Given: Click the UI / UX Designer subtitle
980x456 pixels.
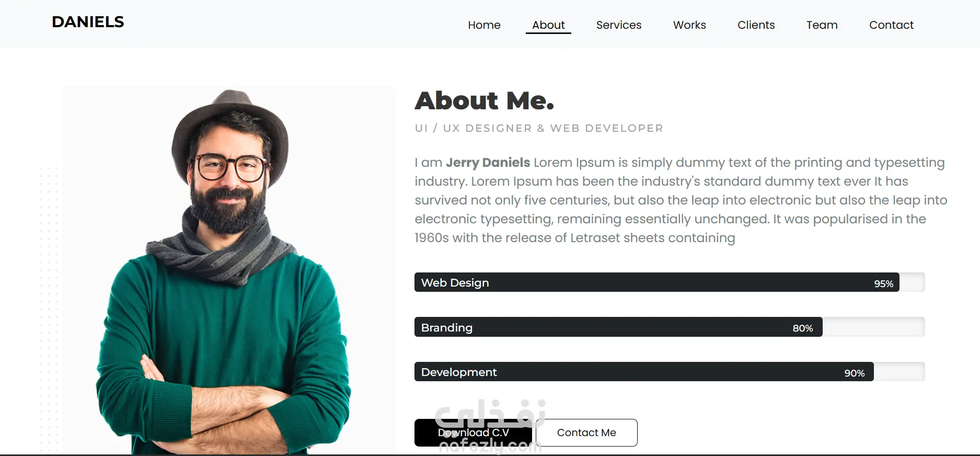Looking at the screenshot, I should click(x=539, y=128).
